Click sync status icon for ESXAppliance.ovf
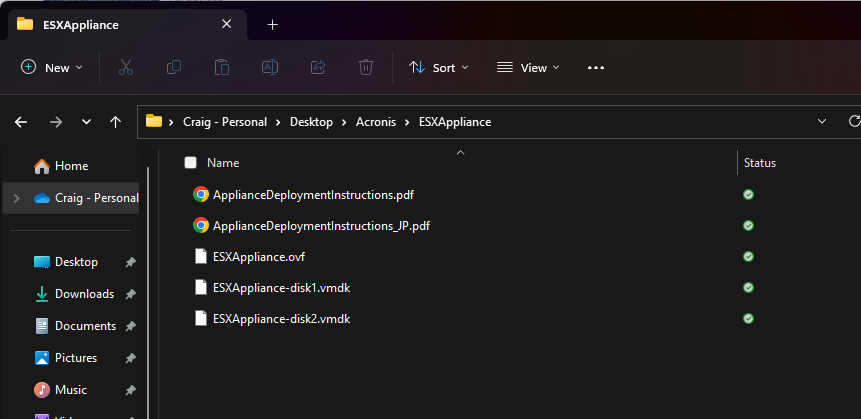861x419 pixels. [748, 256]
